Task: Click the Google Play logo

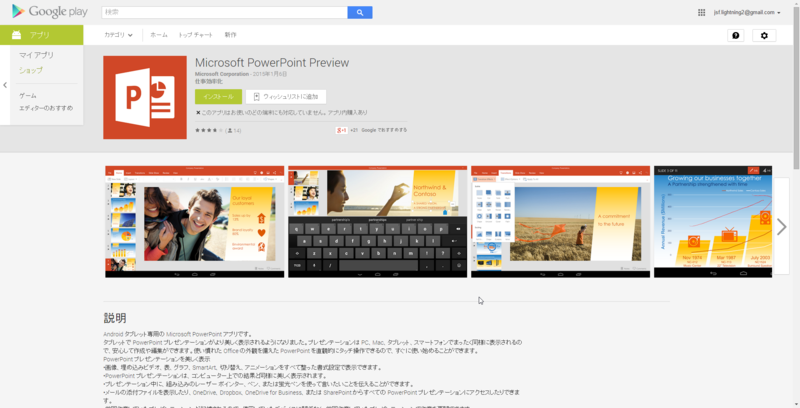Action: (49, 11)
